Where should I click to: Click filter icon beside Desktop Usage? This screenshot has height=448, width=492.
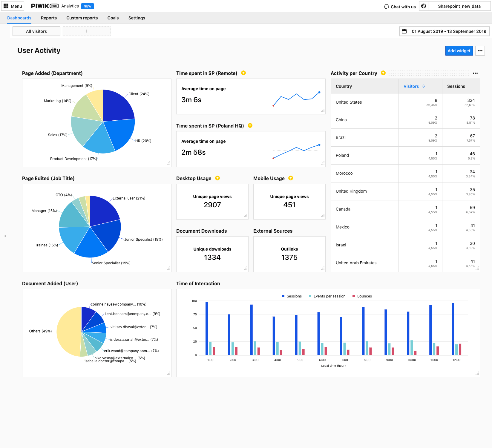(217, 178)
